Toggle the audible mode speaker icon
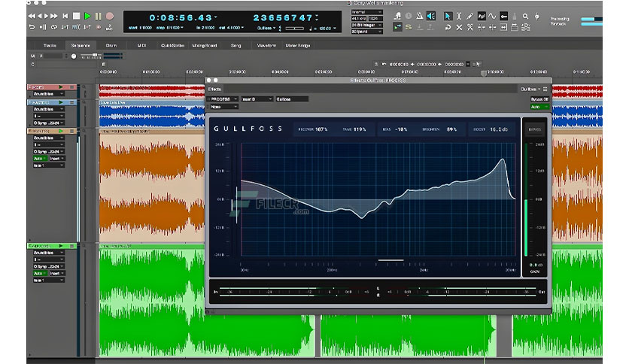The height and width of the screenshot is (364, 629). (x=431, y=16)
